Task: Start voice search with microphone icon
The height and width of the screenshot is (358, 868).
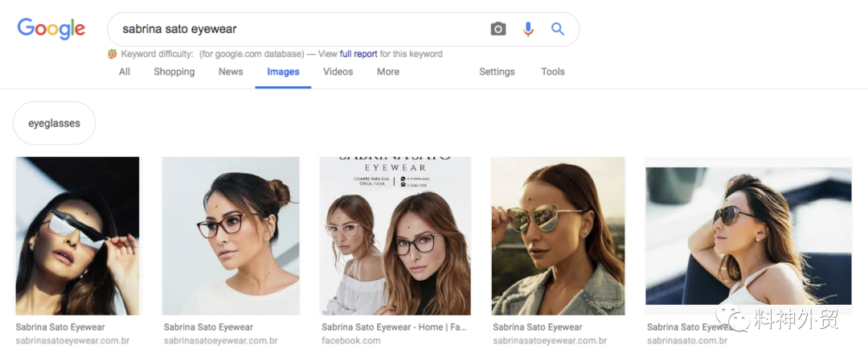Action: tap(528, 29)
